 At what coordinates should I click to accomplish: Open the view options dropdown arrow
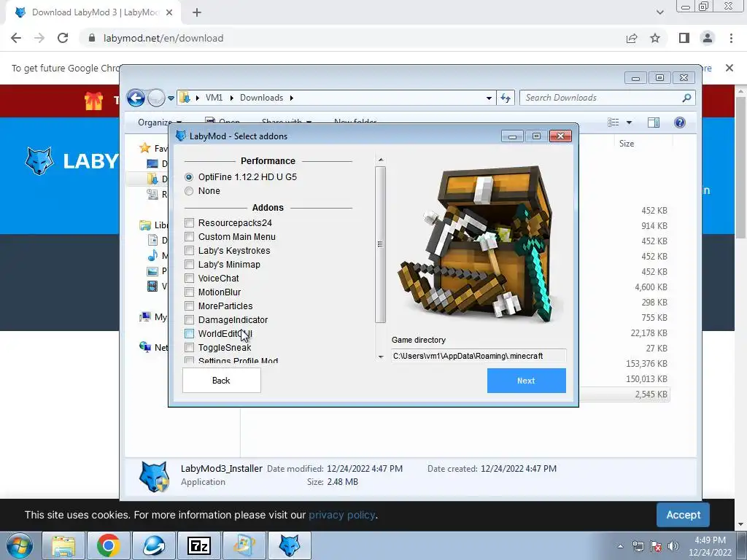point(629,122)
